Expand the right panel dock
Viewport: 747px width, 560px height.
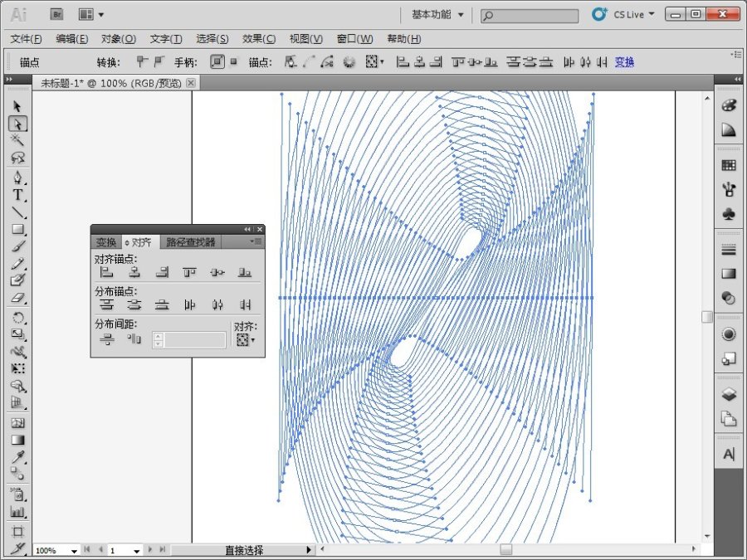(738, 79)
